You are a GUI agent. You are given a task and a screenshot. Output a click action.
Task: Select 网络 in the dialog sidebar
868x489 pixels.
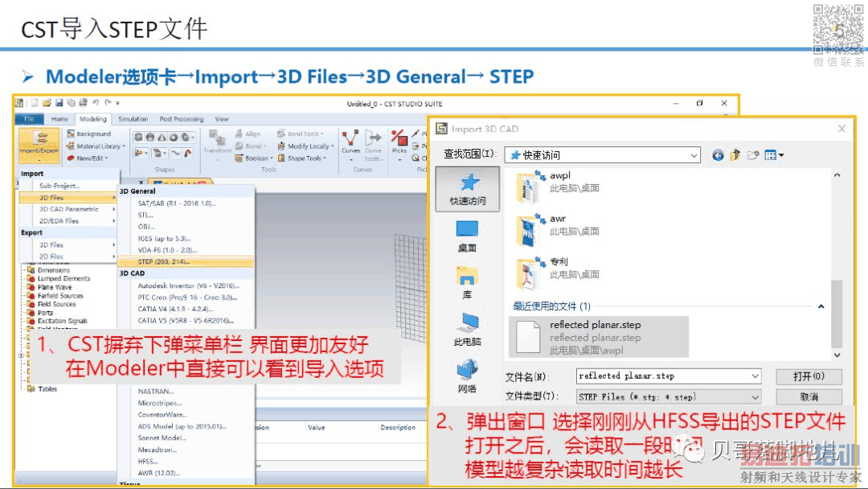point(467,376)
